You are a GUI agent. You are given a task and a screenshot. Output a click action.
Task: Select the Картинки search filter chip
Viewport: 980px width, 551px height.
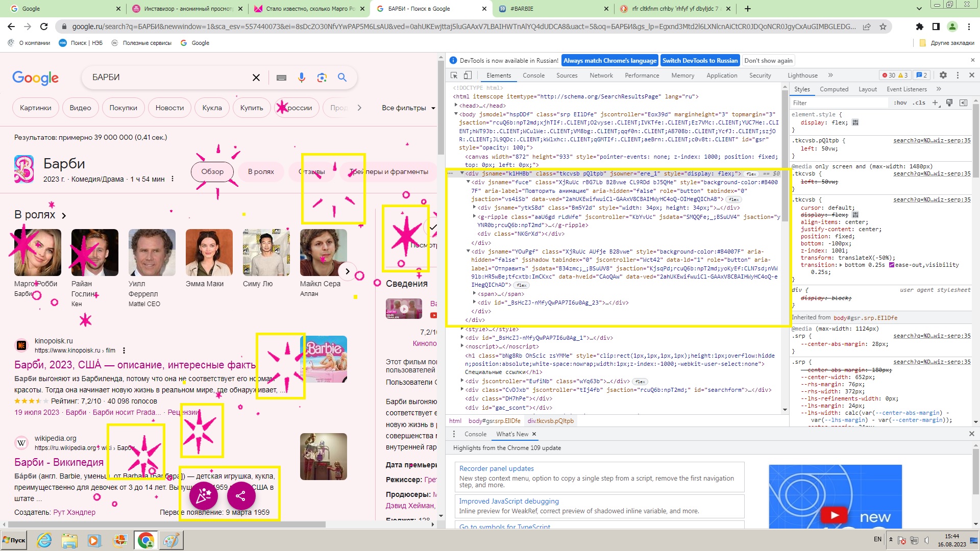click(36, 108)
